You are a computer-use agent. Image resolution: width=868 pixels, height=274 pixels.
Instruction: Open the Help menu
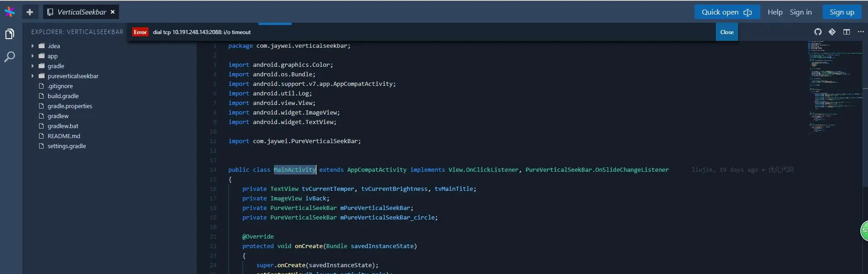pyautogui.click(x=775, y=12)
